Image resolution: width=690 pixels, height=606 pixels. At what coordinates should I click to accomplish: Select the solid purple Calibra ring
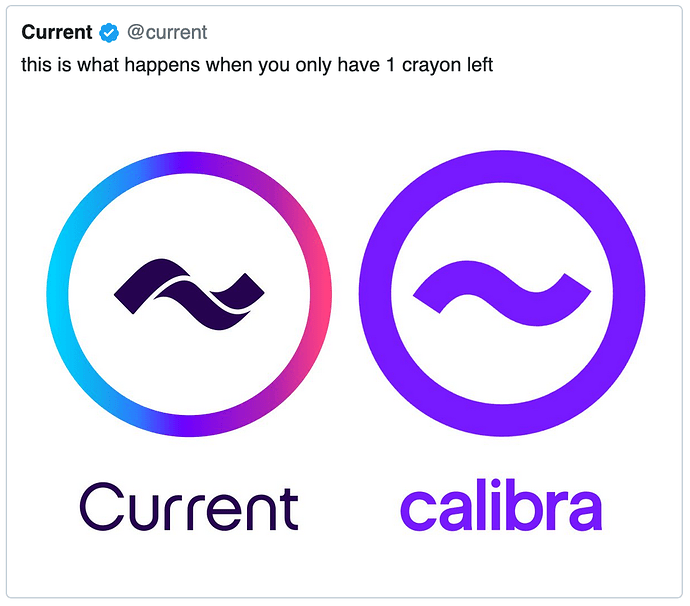click(x=502, y=167)
